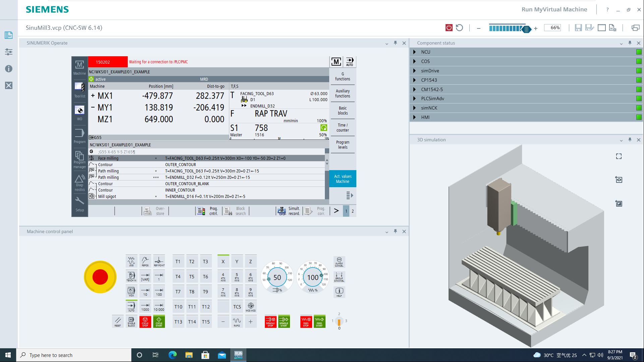Viewport: 644px width, 362px height.
Task: Toggle the WCS MCS coordinate key
Action: tap(250, 307)
